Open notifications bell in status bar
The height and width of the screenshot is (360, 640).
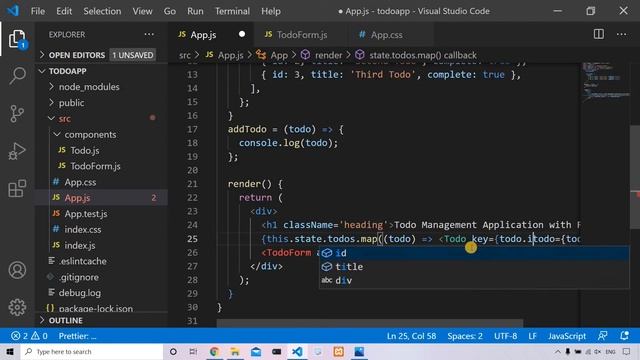[624, 336]
